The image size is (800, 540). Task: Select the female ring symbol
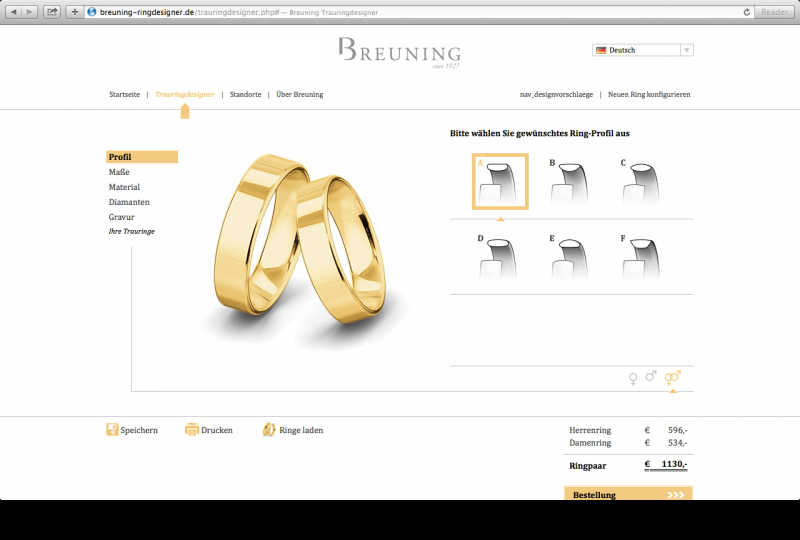click(633, 379)
